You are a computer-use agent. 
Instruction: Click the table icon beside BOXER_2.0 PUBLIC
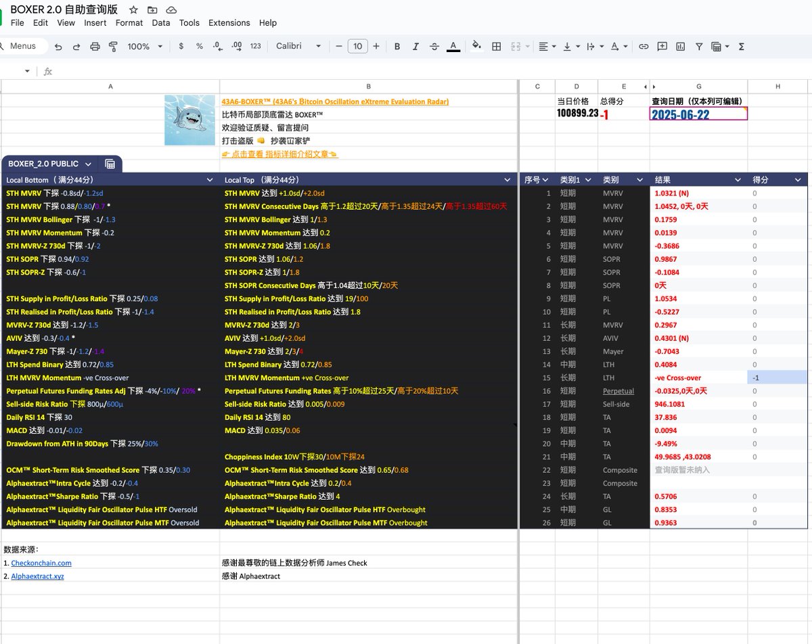[x=110, y=164]
